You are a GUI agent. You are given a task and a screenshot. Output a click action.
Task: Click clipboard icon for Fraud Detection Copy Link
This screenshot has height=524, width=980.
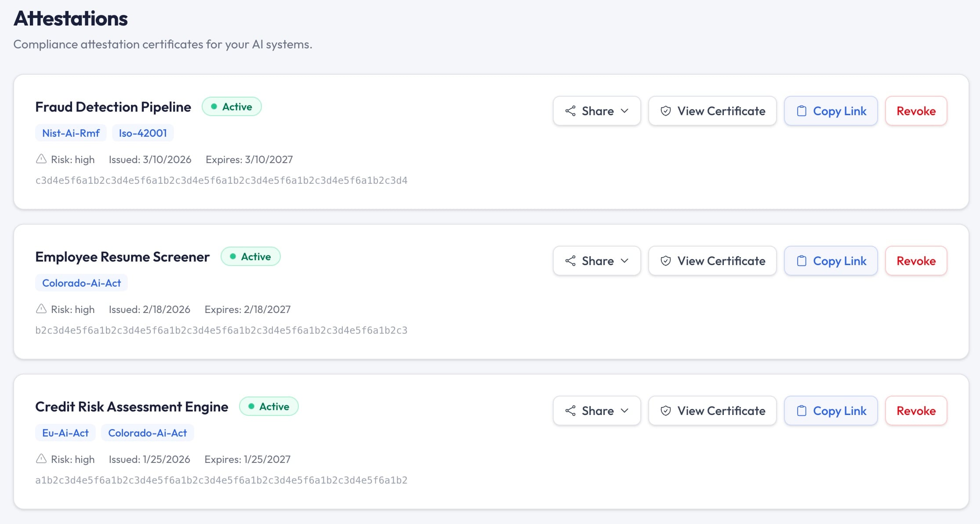tap(802, 111)
